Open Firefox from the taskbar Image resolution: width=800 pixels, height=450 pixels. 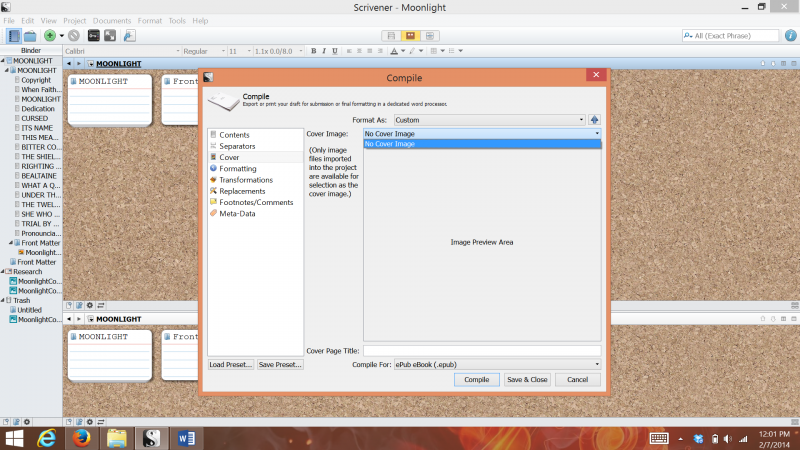pyautogui.click(x=81, y=438)
